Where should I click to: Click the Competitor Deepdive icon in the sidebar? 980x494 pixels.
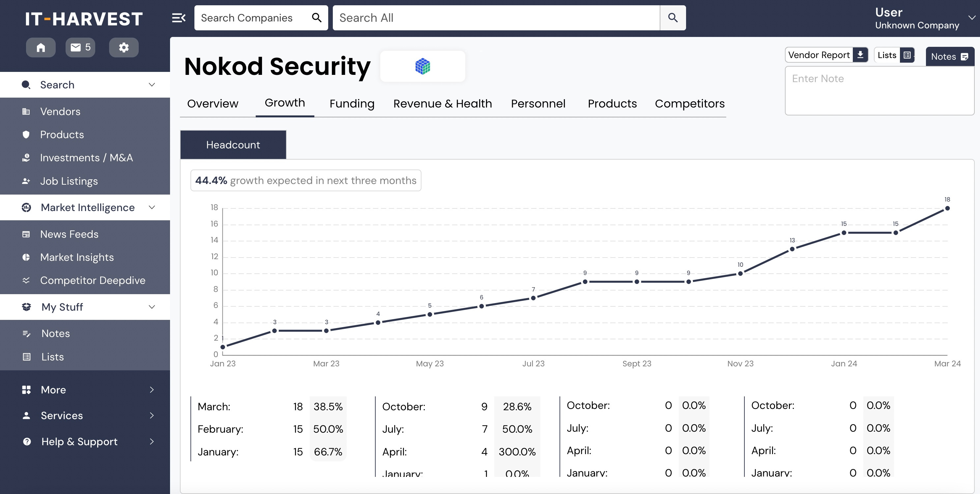26,281
